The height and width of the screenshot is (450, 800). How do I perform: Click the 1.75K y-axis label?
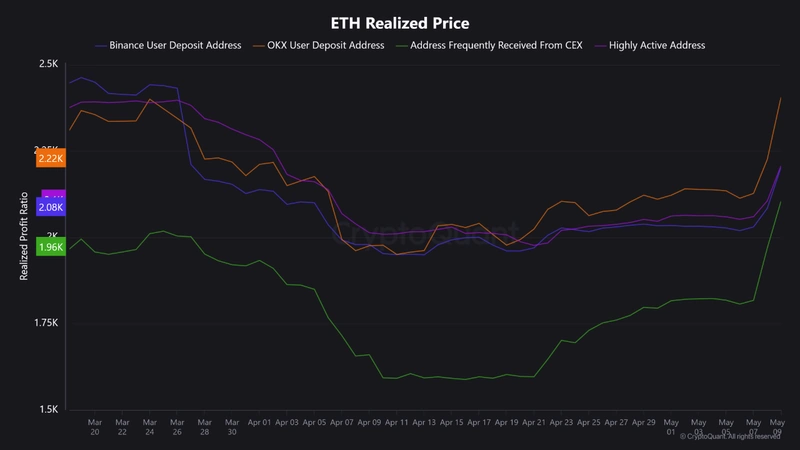46,323
